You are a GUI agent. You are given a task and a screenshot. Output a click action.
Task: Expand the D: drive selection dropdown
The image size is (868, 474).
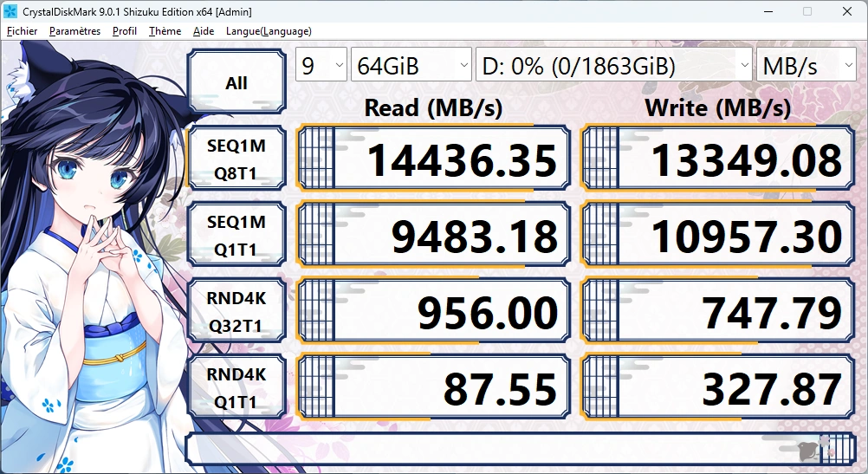click(614, 65)
